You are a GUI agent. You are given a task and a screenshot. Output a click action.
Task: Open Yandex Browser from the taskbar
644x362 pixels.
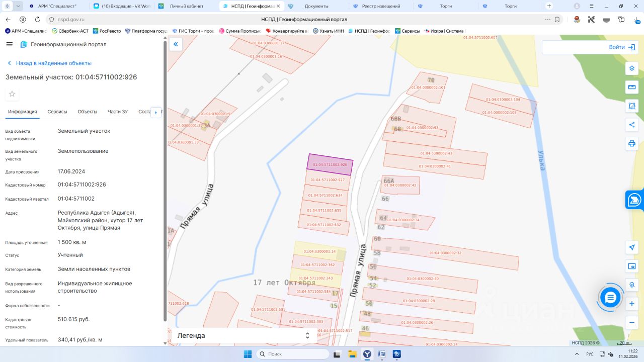click(368, 354)
